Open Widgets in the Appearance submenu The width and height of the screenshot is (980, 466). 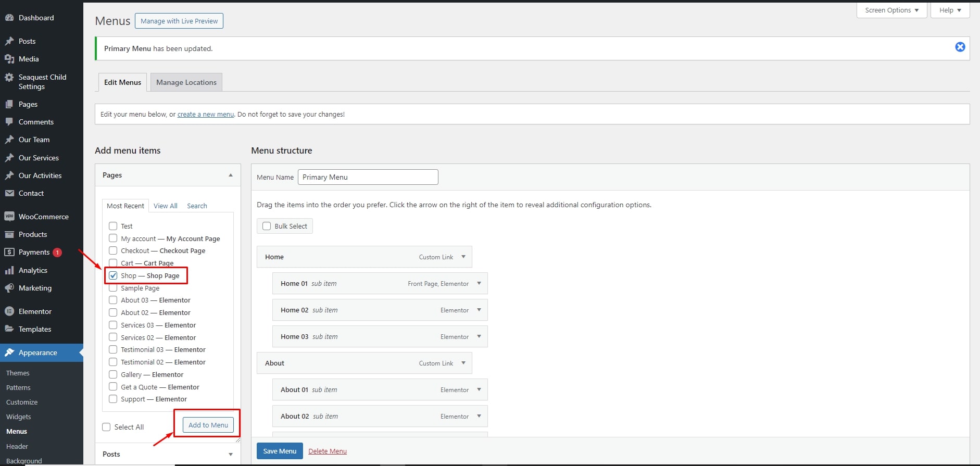click(x=19, y=417)
